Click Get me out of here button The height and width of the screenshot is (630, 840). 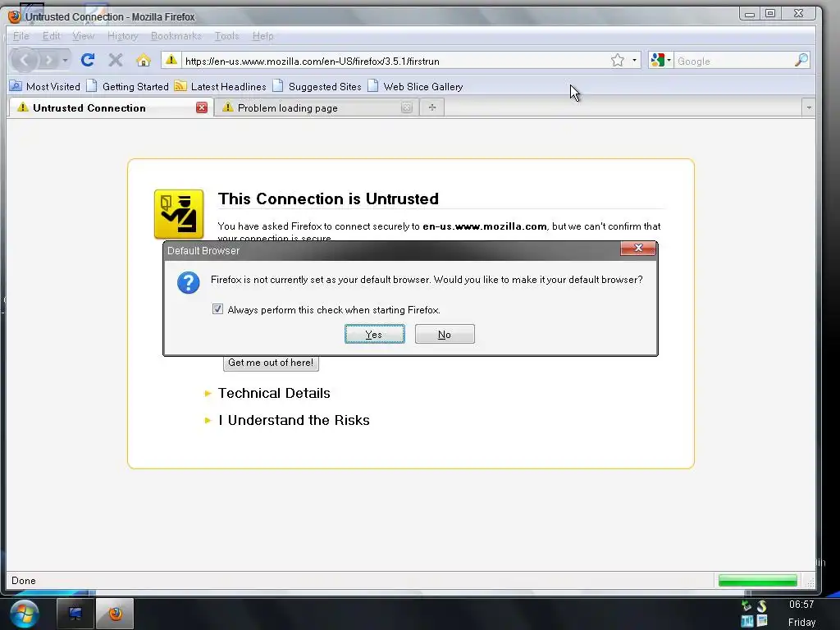point(271,363)
